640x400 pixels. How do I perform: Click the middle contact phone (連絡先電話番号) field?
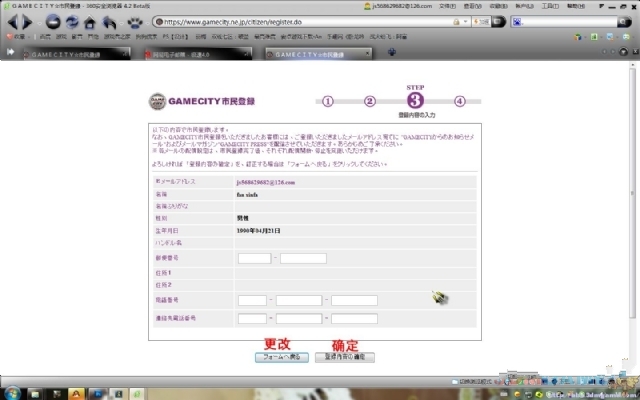(x=299, y=319)
